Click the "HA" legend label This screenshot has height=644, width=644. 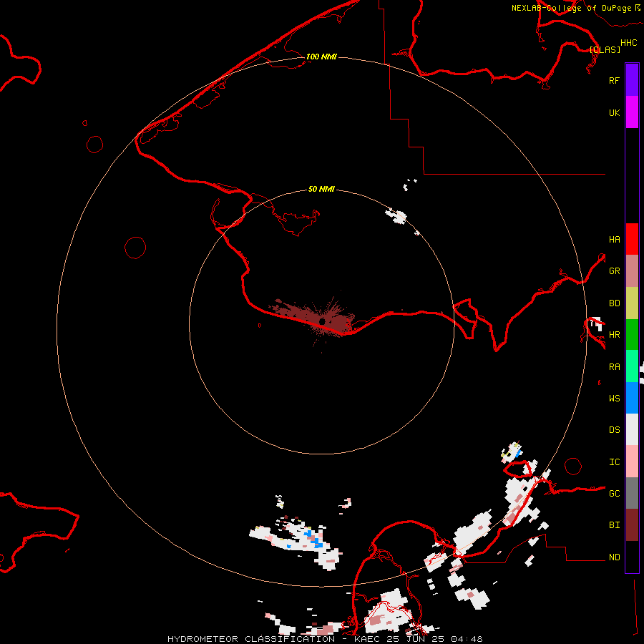pos(614,239)
